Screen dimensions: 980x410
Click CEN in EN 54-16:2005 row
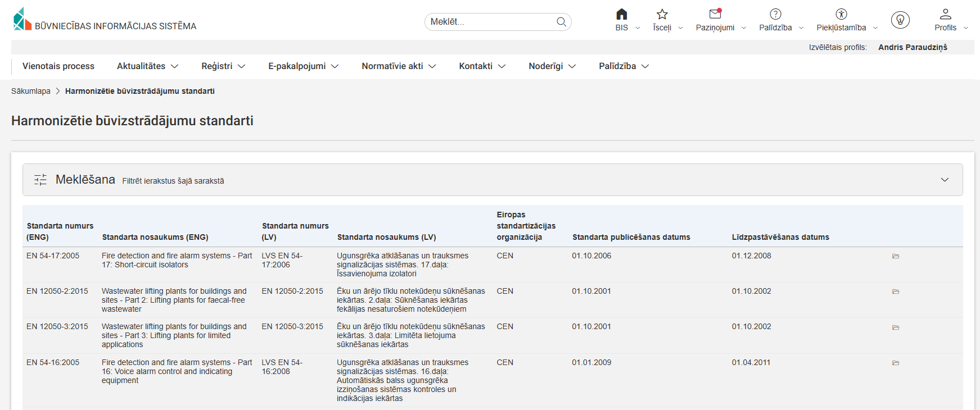pos(505,362)
